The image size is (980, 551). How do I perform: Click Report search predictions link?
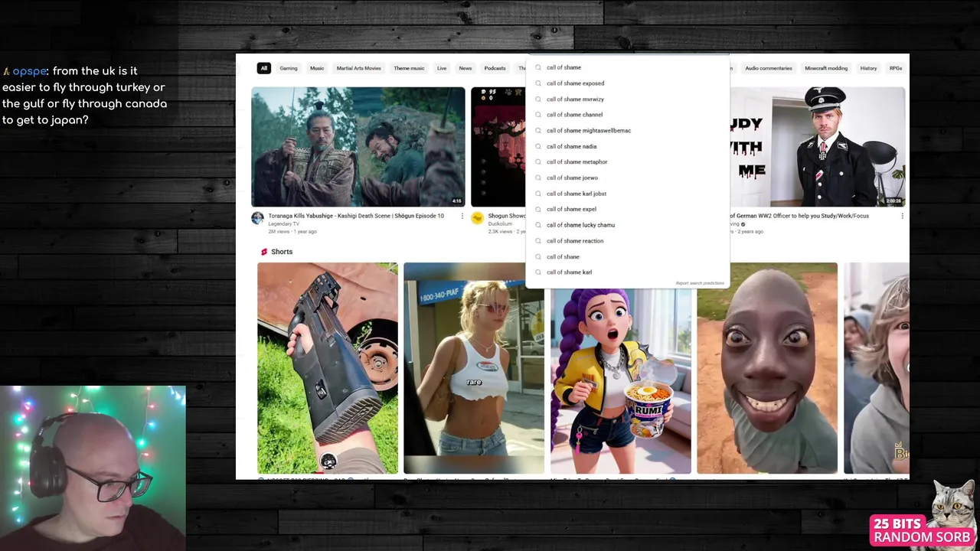(700, 283)
